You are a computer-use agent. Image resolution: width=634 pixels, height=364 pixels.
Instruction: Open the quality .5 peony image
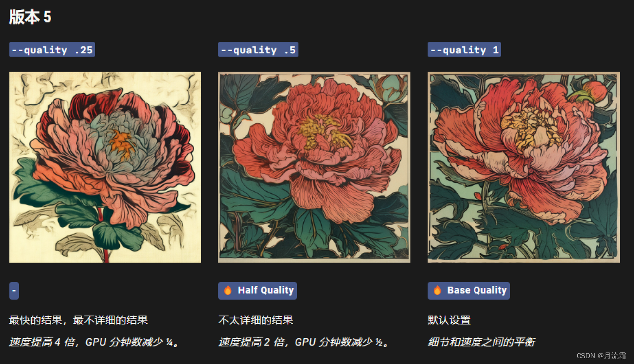(x=314, y=167)
